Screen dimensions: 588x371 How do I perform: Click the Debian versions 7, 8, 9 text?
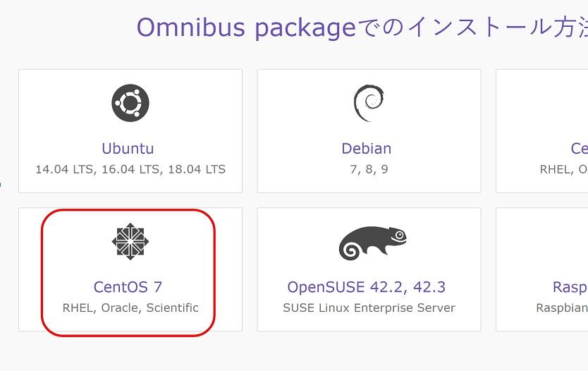click(369, 169)
